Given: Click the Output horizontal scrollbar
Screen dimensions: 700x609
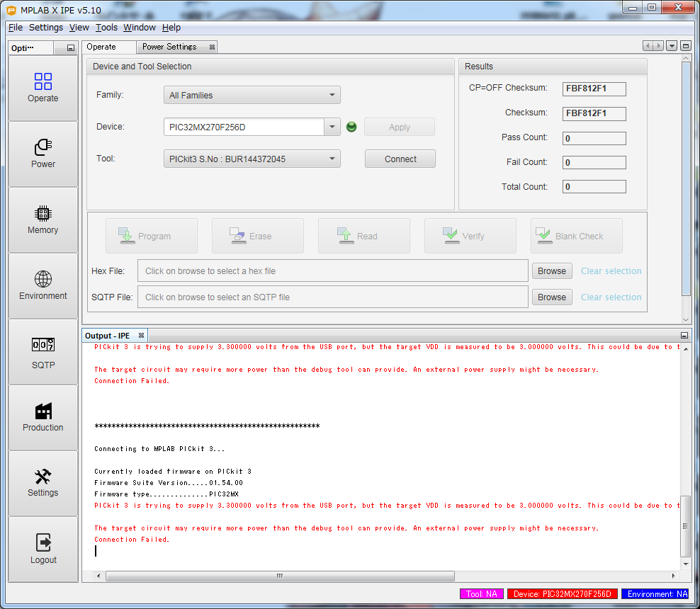Looking at the screenshot, I should (x=279, y=576).
